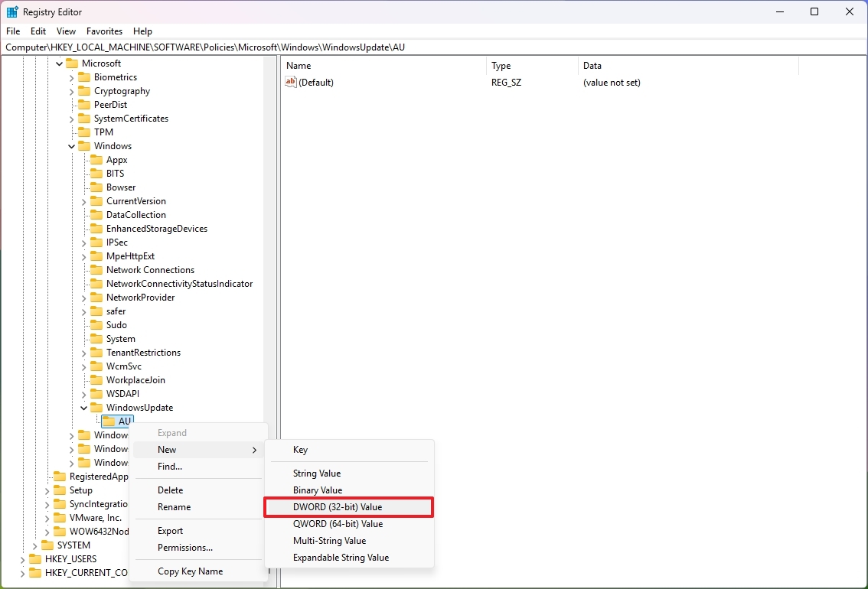The width and height of the screenshot is (868, 589).
Task: Open the New submenu in context menu
Action: pyautogui.click(x=167, y=449)
